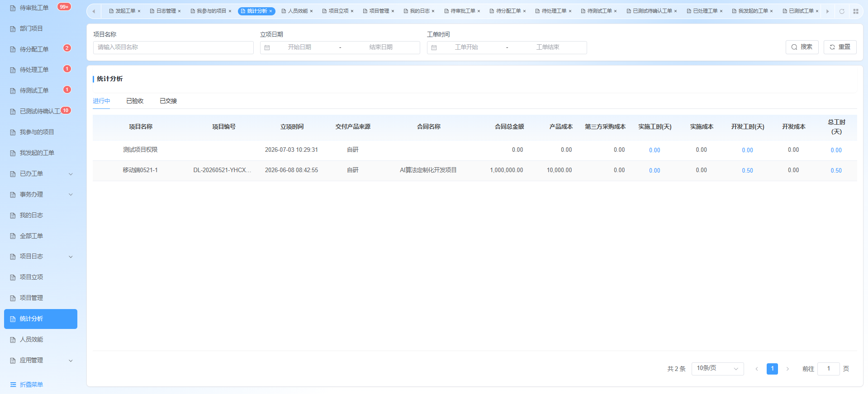Click the 总工时 0.00 link for 测试项目权限
The height and width of the screenshot is (394, 868).
click(x=836, y=150)
